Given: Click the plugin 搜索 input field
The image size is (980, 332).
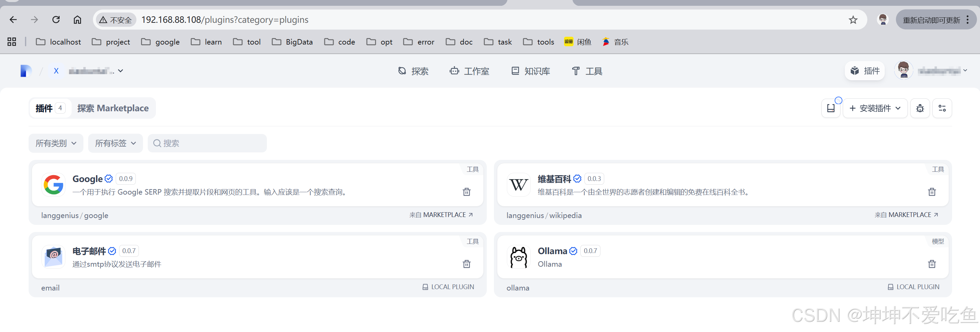Looking at the screenshot, I should (x=207, y=143).
